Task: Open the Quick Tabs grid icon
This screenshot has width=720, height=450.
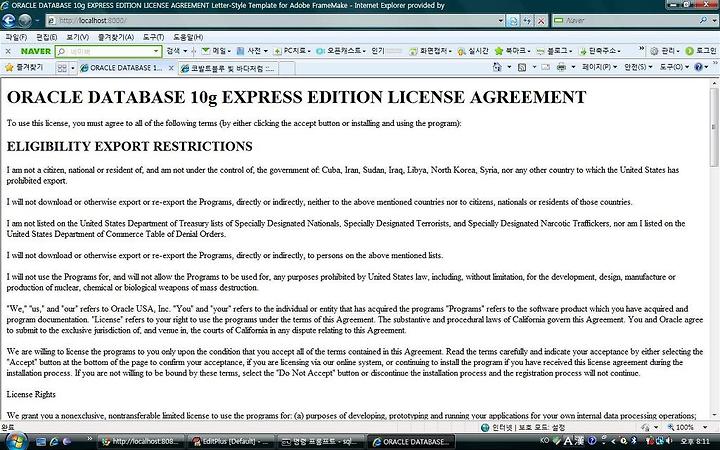Action: (x=62, y=68)
